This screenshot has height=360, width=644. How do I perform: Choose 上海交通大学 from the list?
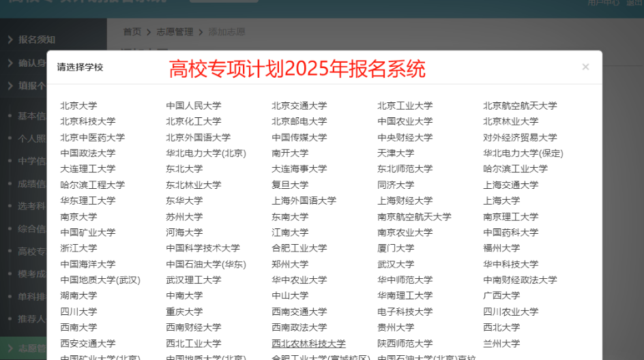pos(510,185)
